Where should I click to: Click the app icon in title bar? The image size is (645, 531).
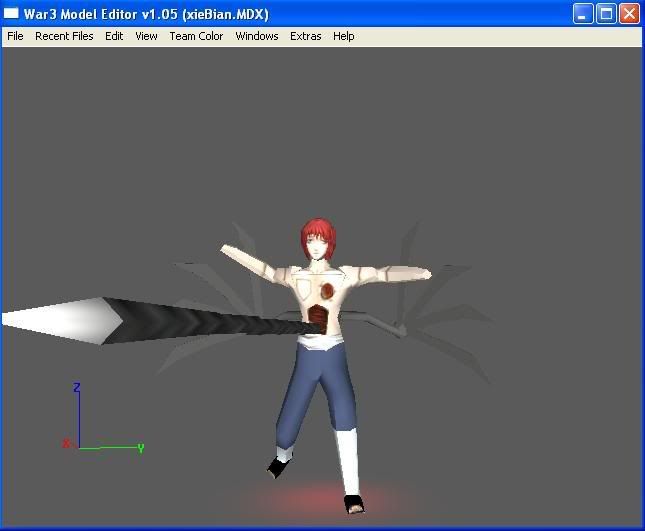pos(11,14)
